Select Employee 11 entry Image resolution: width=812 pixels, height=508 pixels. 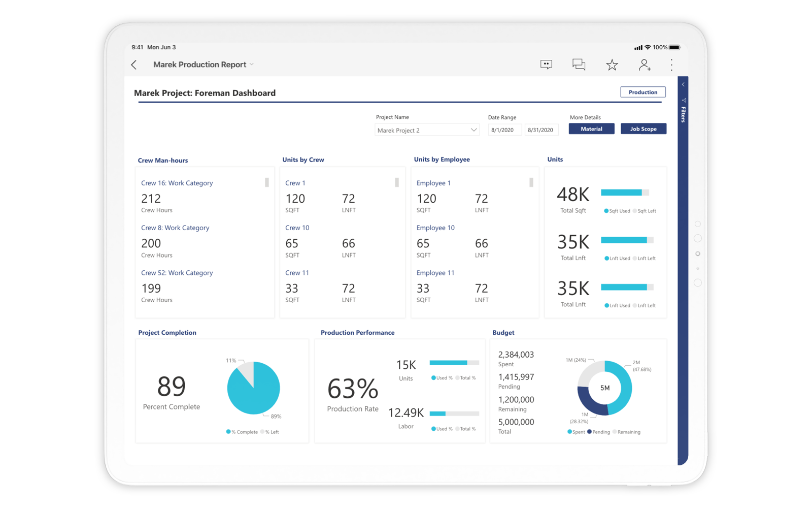[x=435, y=273]
